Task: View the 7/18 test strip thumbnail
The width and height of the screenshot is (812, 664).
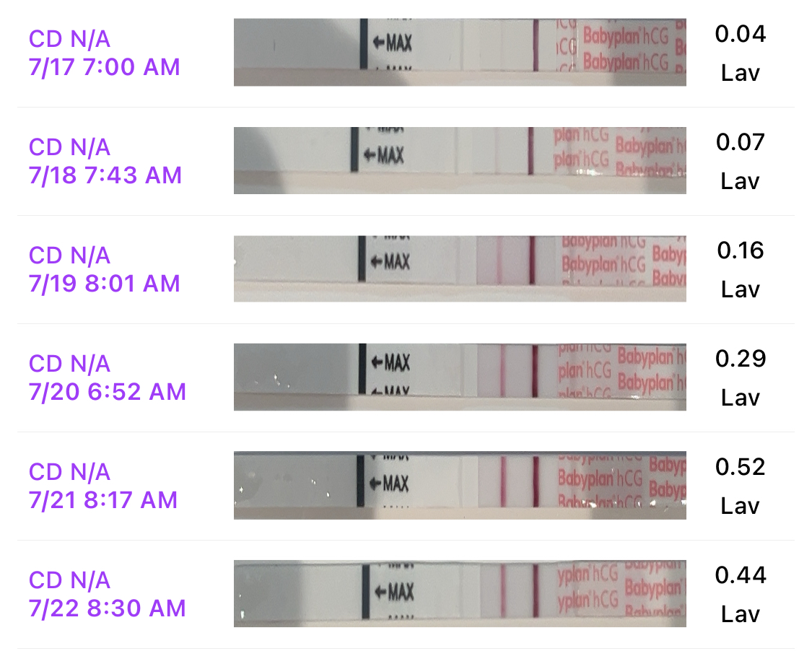Action: click(460, 161)
